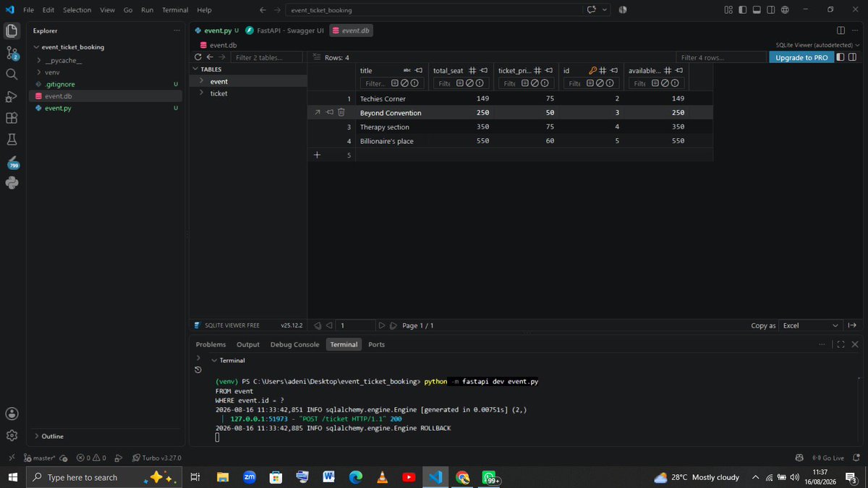
Task: Click the master branch indicator
Action: (41, 458)
